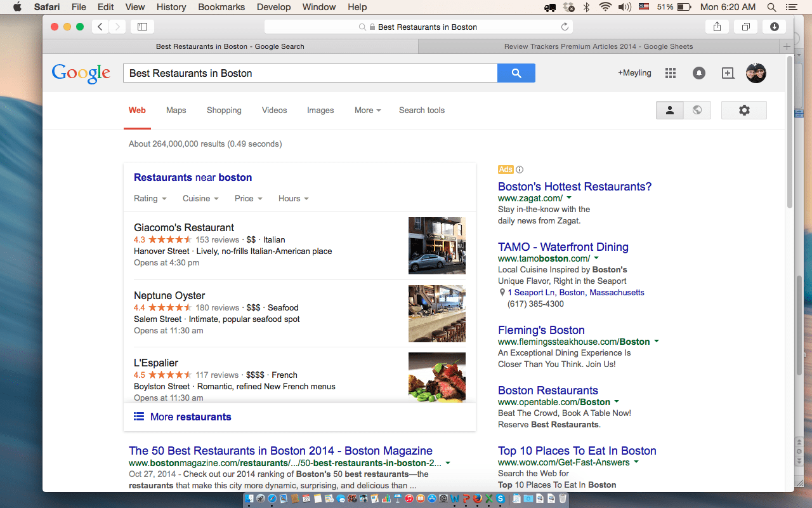Open Notification Center in the menu bar

[790, 7]
